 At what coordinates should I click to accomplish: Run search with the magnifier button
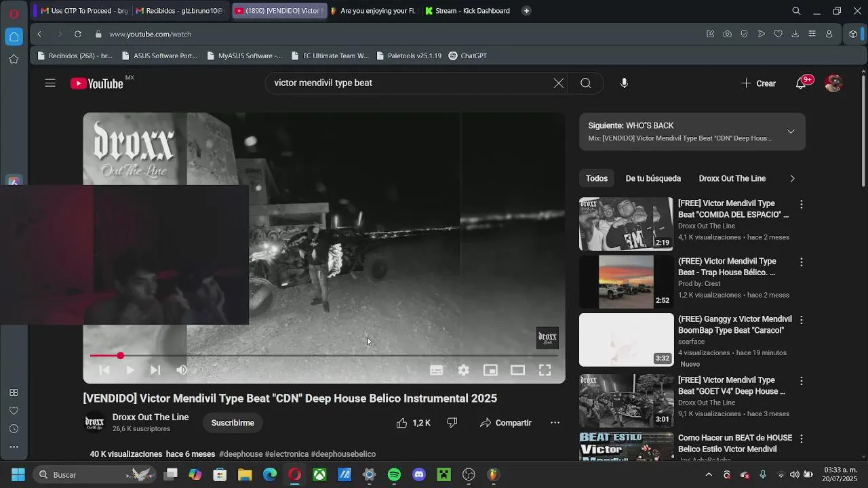[x=586, y=83]
